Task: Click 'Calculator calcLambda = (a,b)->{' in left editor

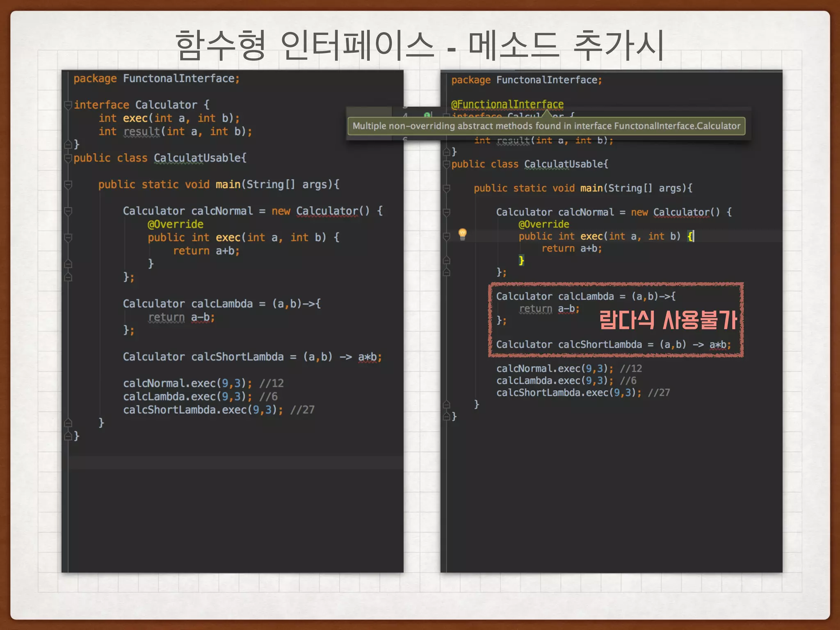Action: pos(222,304)
